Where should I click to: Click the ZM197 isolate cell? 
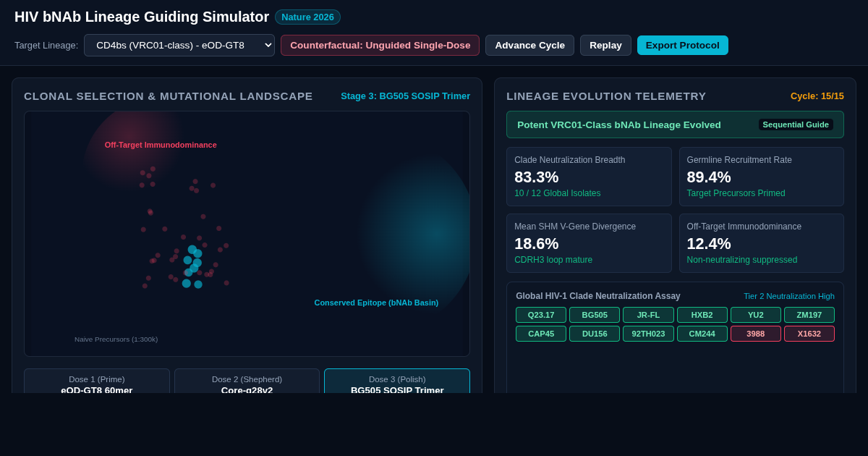(x=809, y=315)
